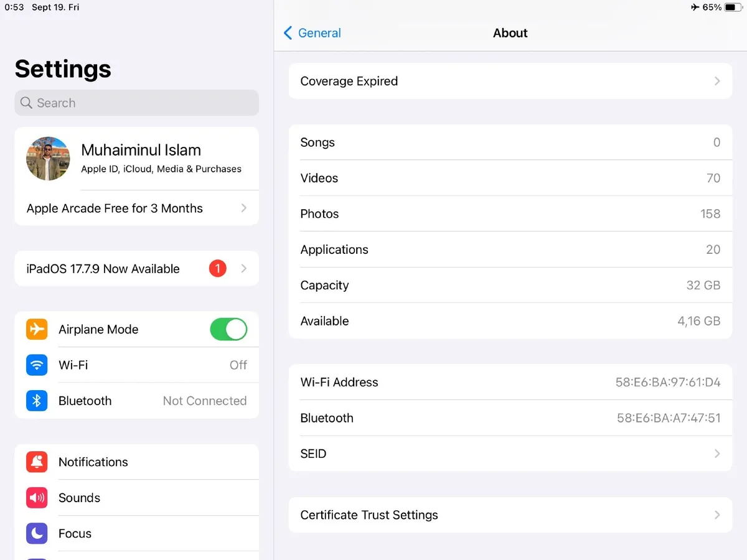Tap the purple Focus moon icon
Image resolution: width=747 pixels, height=560 pixels.
(x=37, y=533)
